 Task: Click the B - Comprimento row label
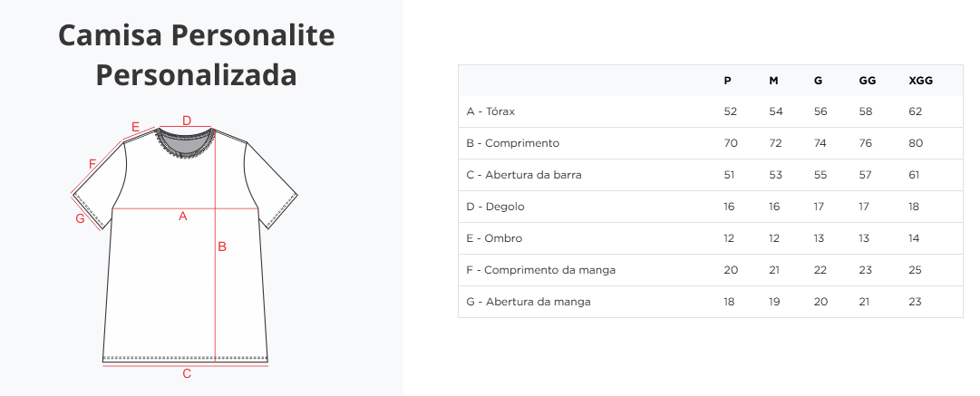(512, 143)
